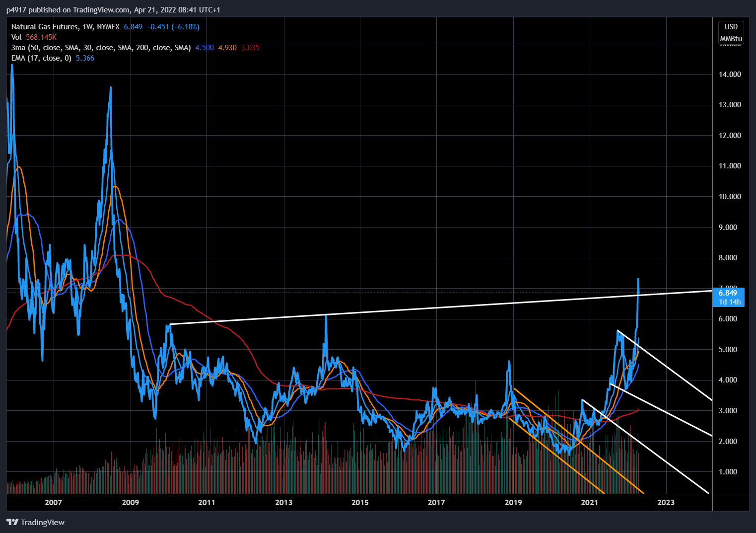Click the 4.500 SMA 50 value
The image size is (756, 533).
(205, 48)
